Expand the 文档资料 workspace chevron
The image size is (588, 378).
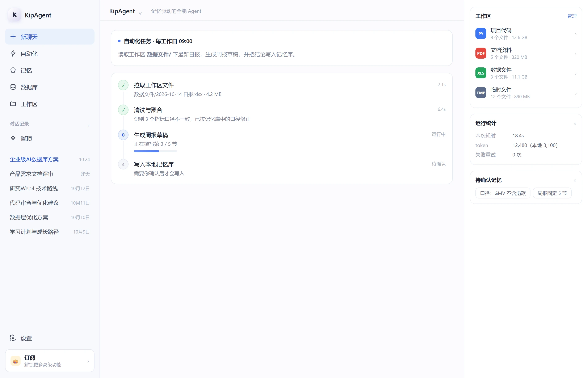(x=575, y=54)
